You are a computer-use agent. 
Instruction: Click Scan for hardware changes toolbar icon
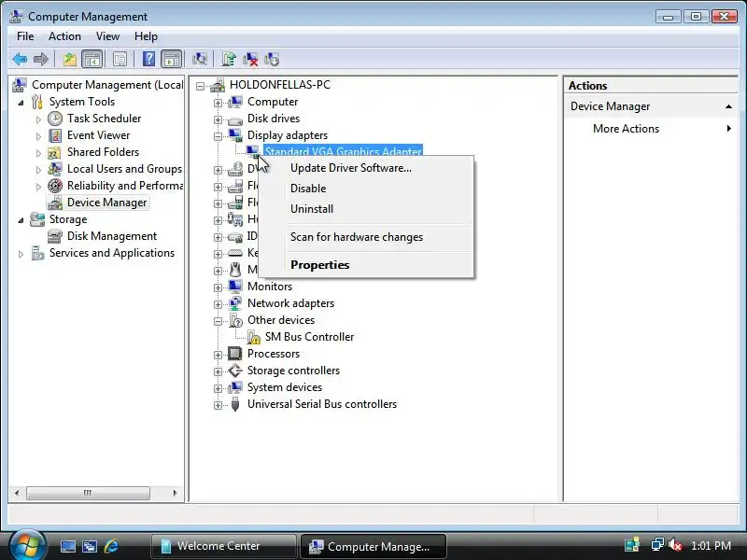pyautogui.click(x=200, y=60)
